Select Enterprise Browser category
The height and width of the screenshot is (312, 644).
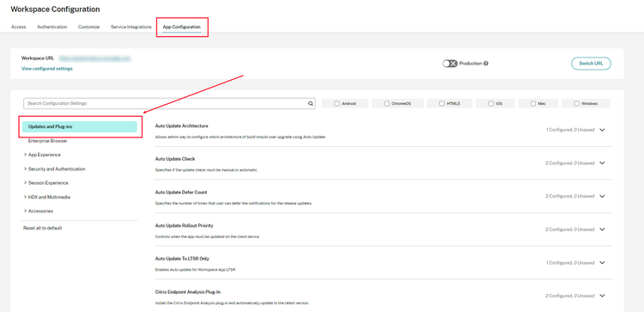(47, 141)
